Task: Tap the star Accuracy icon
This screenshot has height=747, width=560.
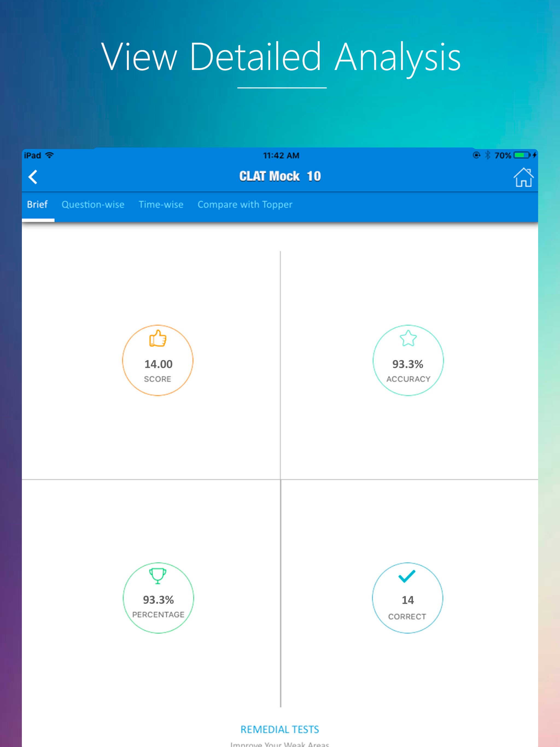Action: (x=408, y=338)
